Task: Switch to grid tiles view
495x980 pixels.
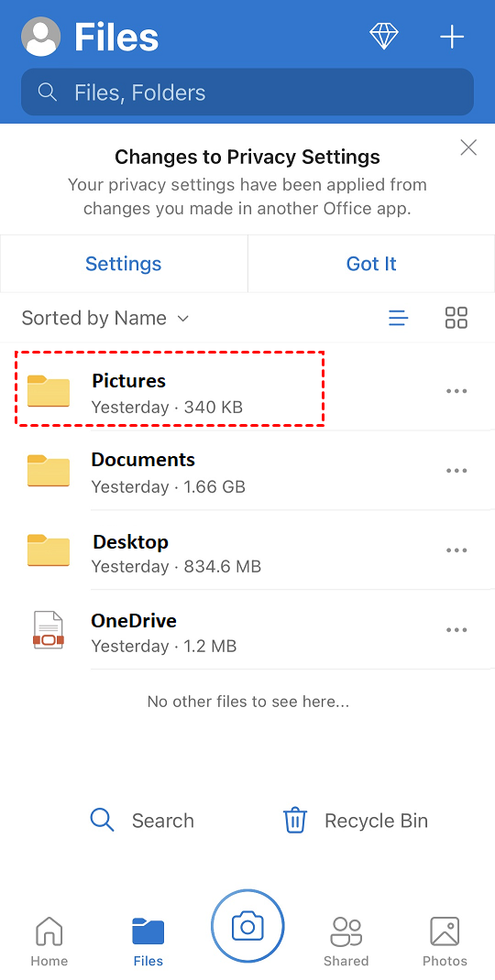Action: pyautogui.click(x=456, y=318)
